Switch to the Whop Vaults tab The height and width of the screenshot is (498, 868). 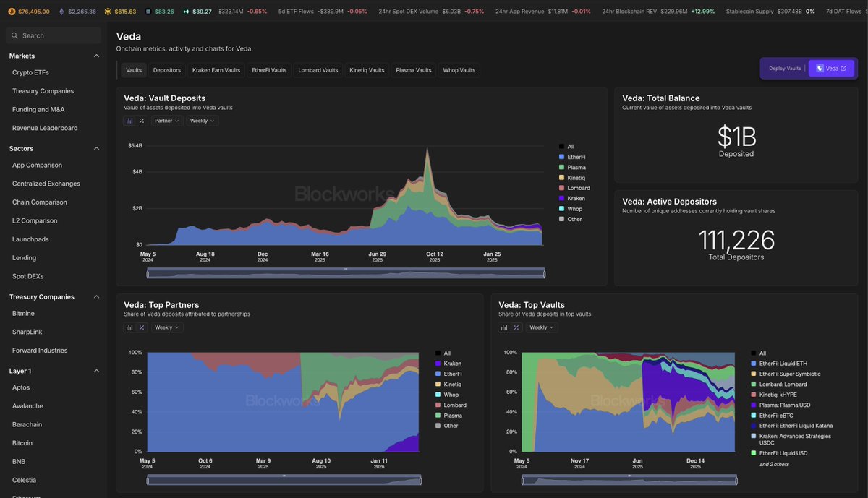(x=459, y=70)
